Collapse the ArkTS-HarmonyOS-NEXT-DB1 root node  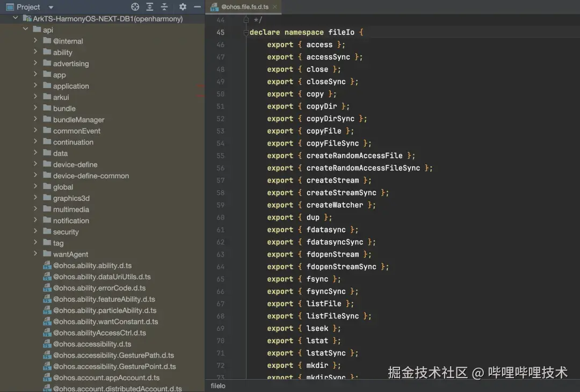tap(15, 18)
